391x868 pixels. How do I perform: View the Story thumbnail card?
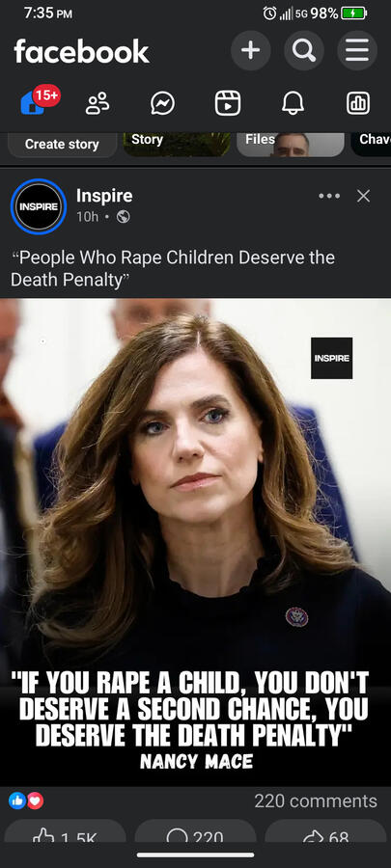(178, 145)
